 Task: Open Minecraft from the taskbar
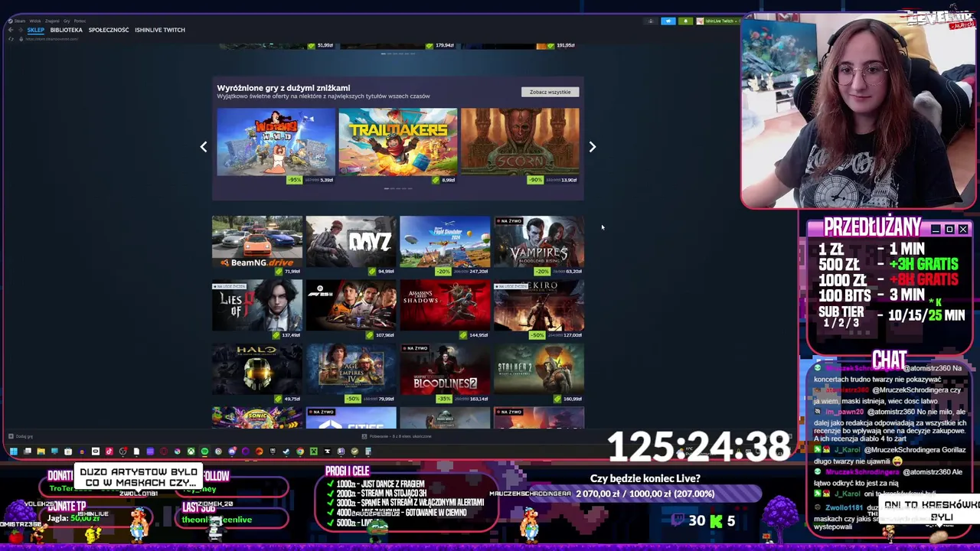click(314, 452)
